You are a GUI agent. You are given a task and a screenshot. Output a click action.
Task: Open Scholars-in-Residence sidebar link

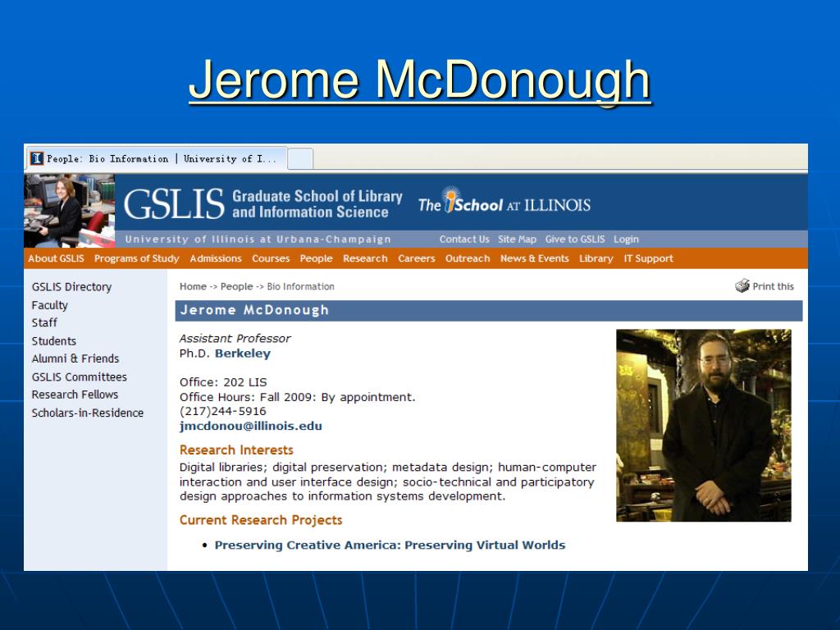pyautogui.click(x=88, y=413)
